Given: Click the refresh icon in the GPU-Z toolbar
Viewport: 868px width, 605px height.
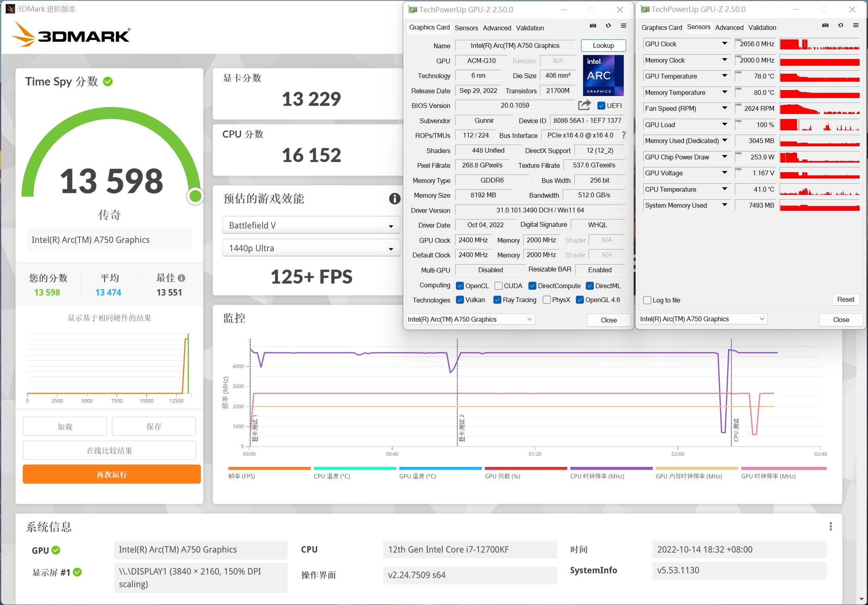Looking at the screenshot, I should (608, 25).
